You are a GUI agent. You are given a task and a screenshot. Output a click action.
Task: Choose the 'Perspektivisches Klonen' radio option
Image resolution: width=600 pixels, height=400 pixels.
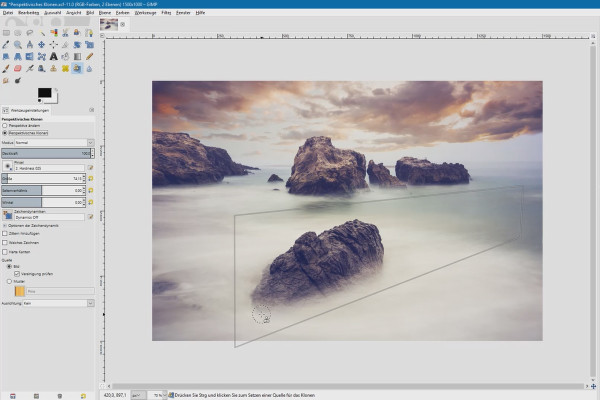coord(5,133)
